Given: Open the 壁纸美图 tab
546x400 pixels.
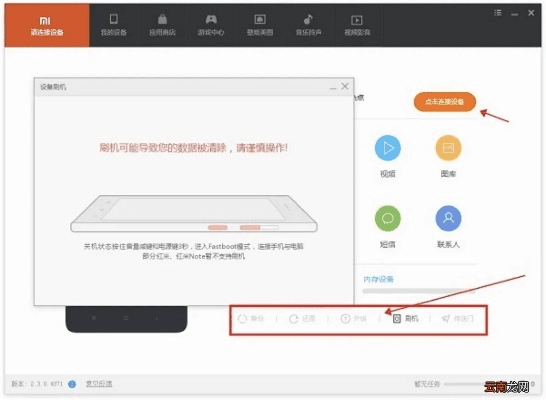Looking at the screenshot, I should 260,25.
